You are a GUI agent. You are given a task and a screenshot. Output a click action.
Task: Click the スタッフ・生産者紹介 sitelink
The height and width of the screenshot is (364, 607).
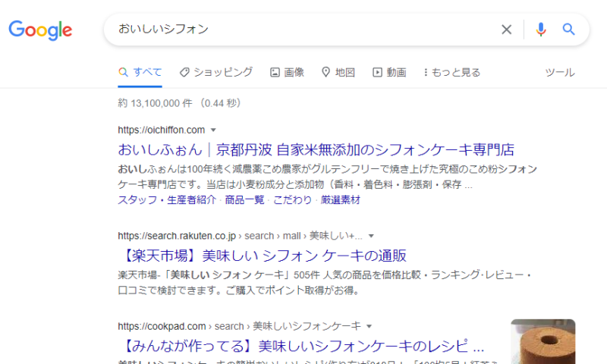click(168, 200)
